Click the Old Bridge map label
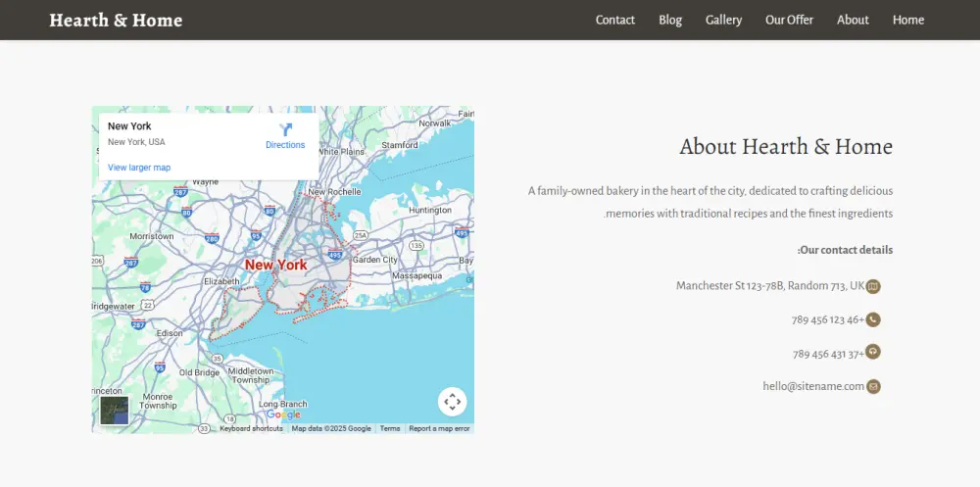 [x=199, y=372]
